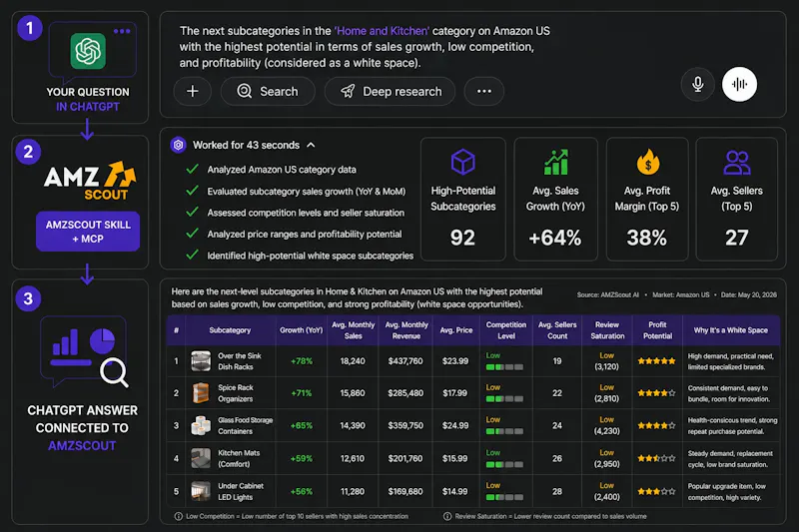Select the '15,860' monthly sales cell
This screenshot has width=799, height=532.
coord(353,393)
